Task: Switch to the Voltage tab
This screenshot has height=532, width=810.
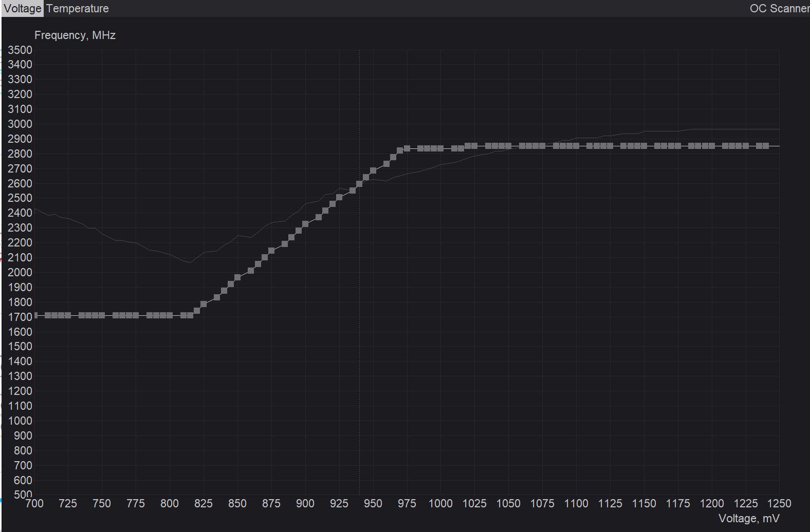Action: click(x=23, y=9)
